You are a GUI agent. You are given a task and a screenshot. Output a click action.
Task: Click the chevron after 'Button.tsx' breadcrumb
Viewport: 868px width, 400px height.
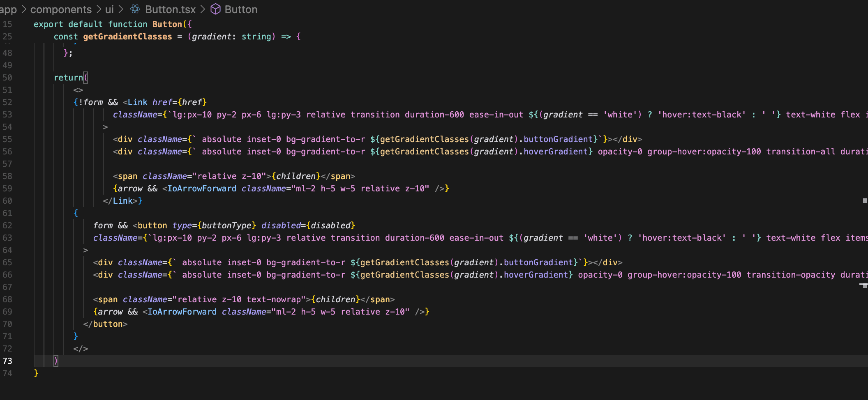tap(203, 9)
